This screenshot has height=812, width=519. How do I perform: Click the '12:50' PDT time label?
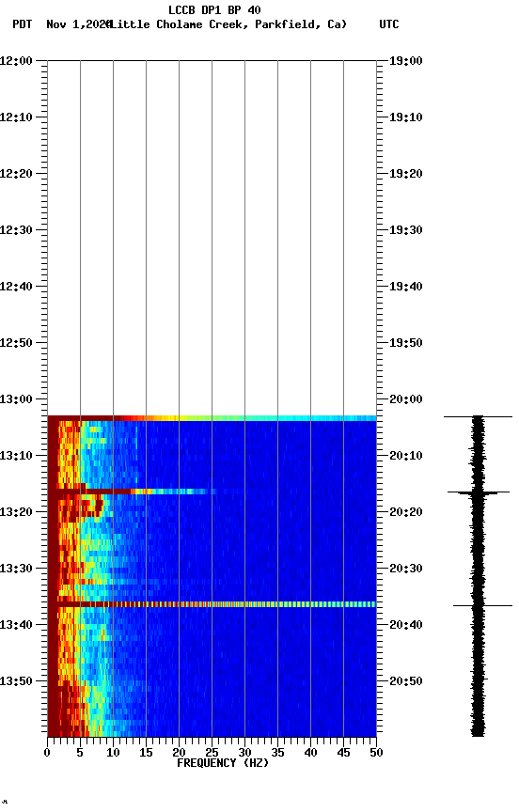pyautogui.click(x=16, y=343)
